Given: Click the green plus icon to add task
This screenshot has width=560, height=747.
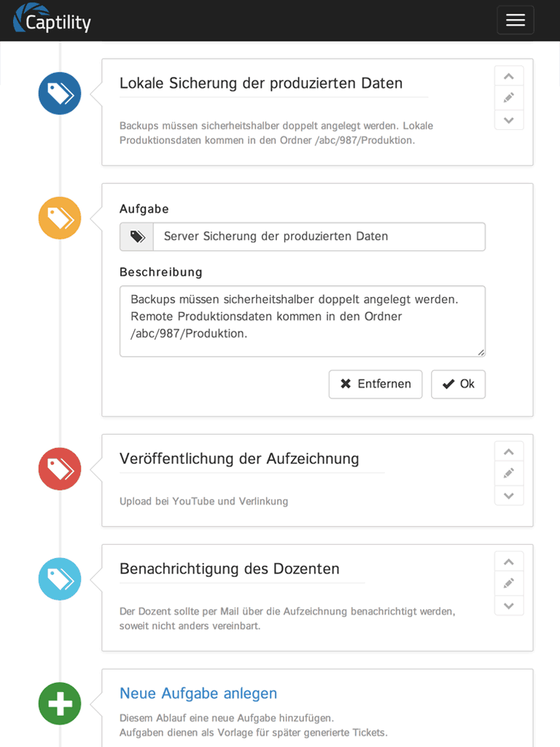Looking at the screenshot, I should [60, 704].
